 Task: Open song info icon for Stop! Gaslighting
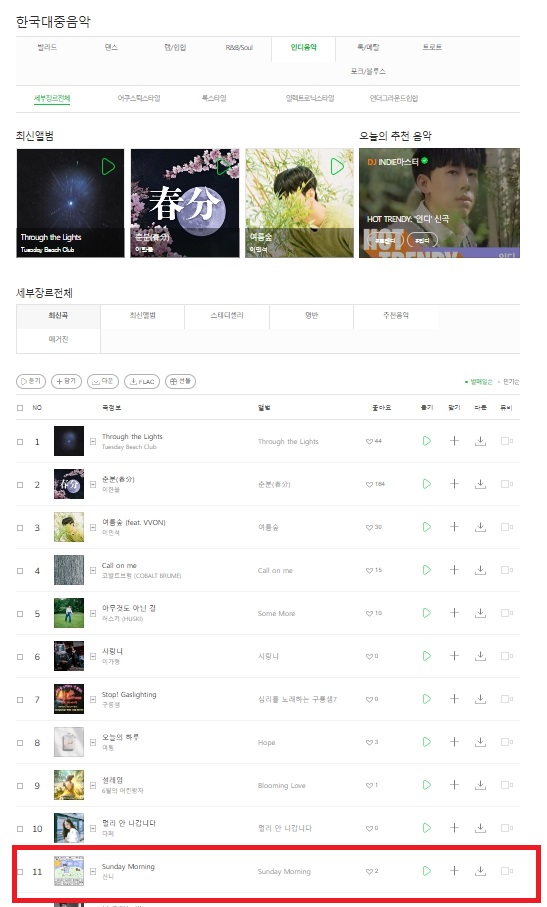(93, 699)
